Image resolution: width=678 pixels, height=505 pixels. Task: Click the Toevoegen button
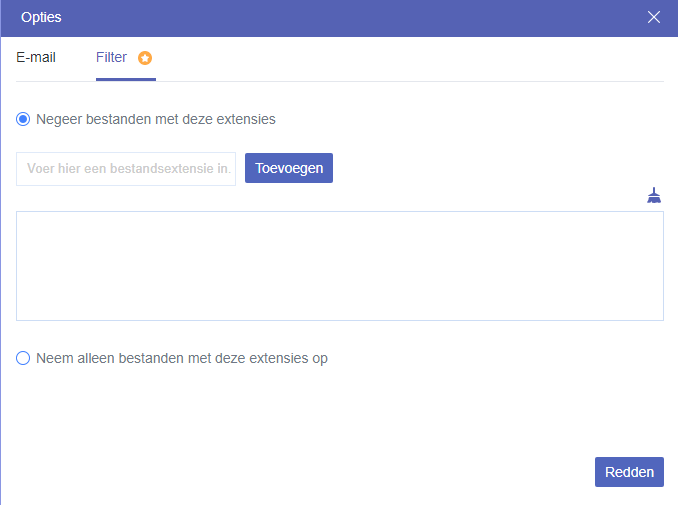click(289, 168)
